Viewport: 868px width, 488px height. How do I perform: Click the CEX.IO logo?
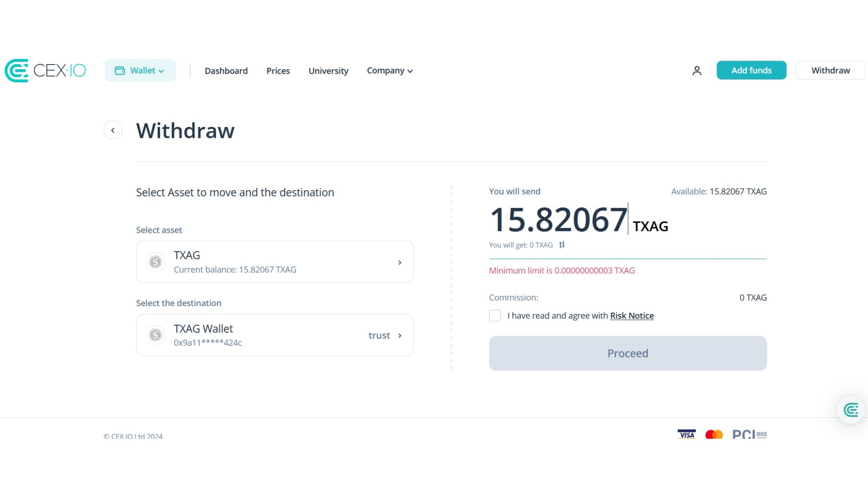coord(45,70)
